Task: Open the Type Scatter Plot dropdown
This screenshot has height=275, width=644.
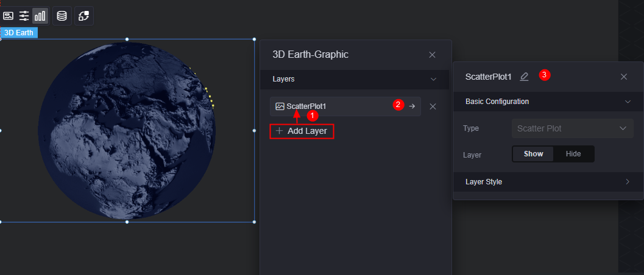Action: [x=573, y=129]
